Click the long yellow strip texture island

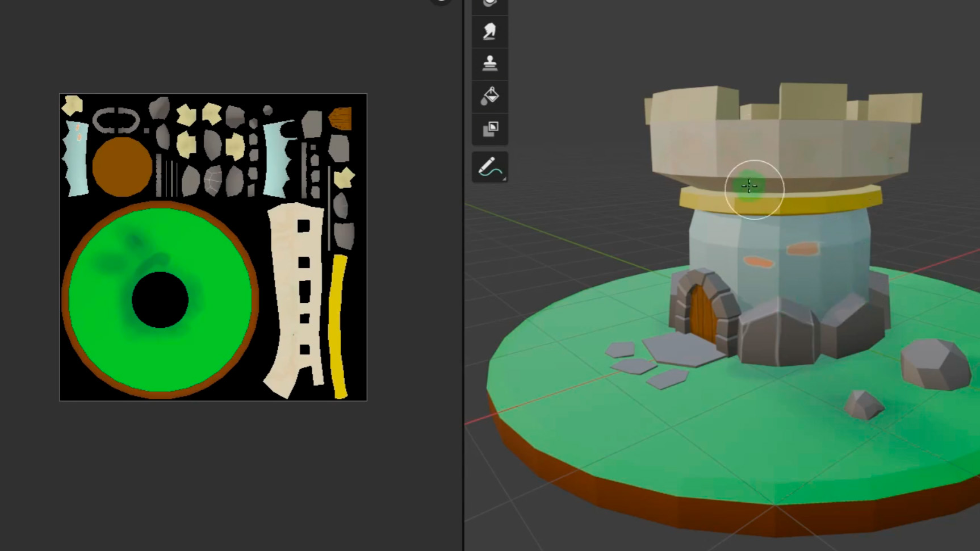click(338, 327)
